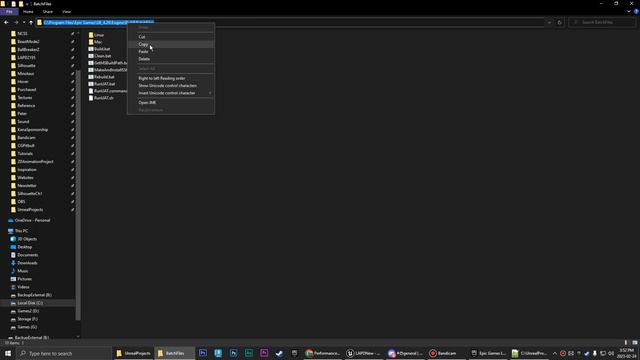Image resolution: width=640 pixels, height=360 pixels.
Task: Open the Windows Start menu
Action: tap(8, 353)
